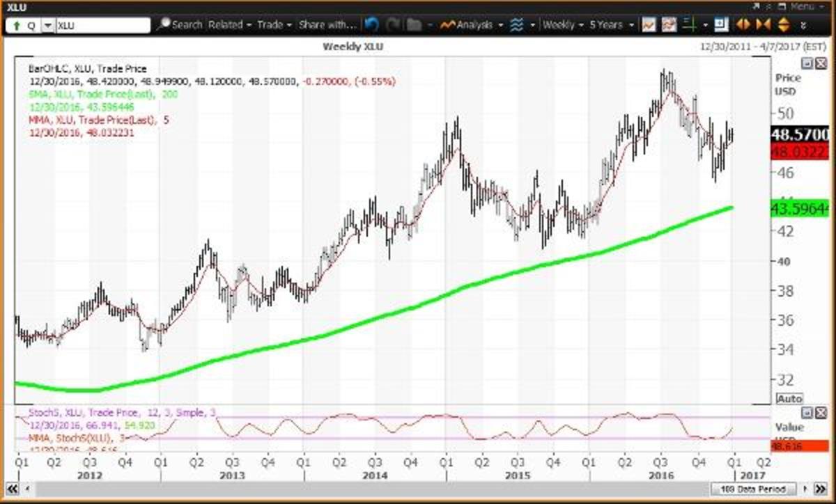Image resolution: width=836 pixels, height=504 pixels.
Task: Open the dropdown arrow beside the Q selector
Action: 47,26
